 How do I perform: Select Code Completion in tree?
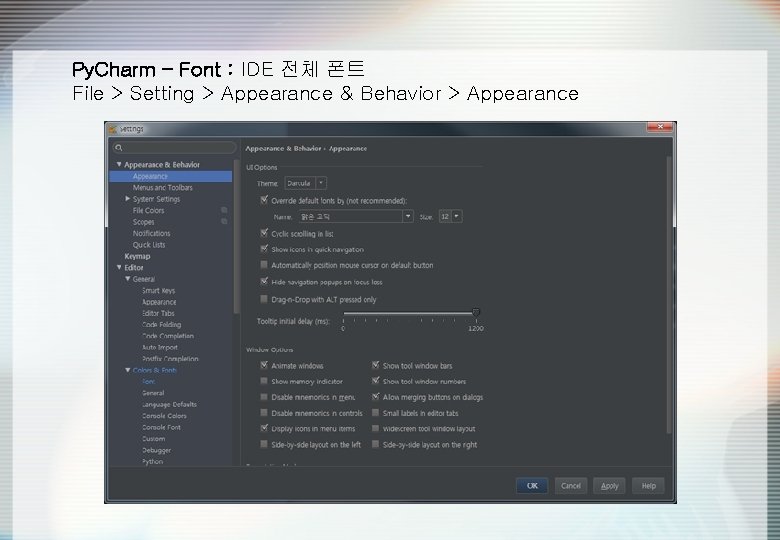pos(168,336)
